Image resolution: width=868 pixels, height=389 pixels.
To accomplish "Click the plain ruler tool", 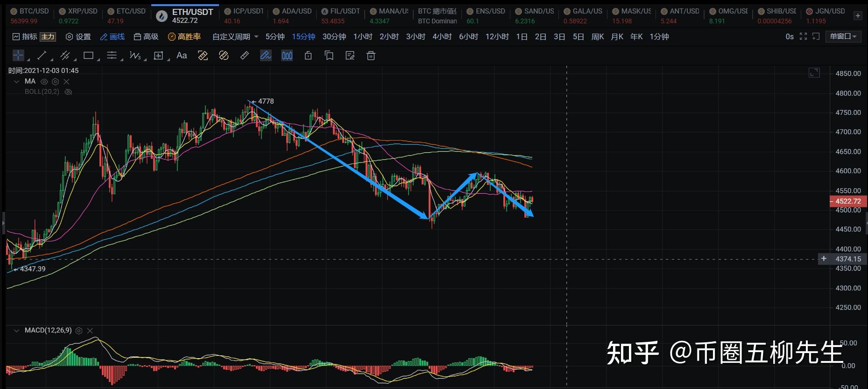I will pyautogui.click(x=245, y=56).
